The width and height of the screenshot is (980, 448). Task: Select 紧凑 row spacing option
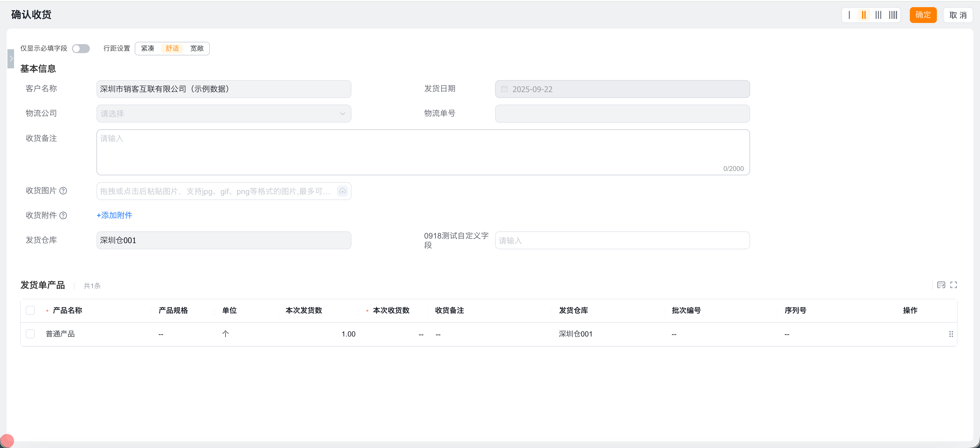(x=148, y=48)
